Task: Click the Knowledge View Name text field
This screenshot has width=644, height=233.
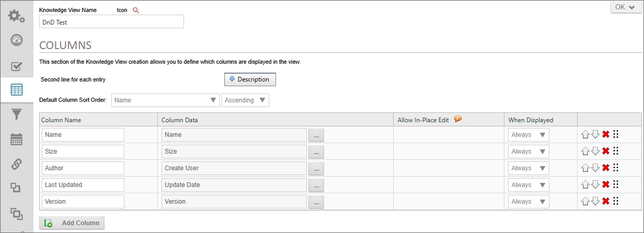Action: click(111, 22)
